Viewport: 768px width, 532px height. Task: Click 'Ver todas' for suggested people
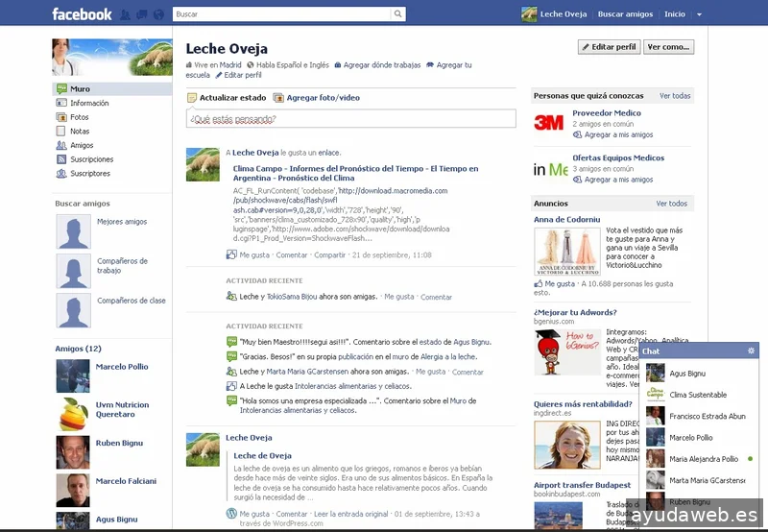[674, 96]
